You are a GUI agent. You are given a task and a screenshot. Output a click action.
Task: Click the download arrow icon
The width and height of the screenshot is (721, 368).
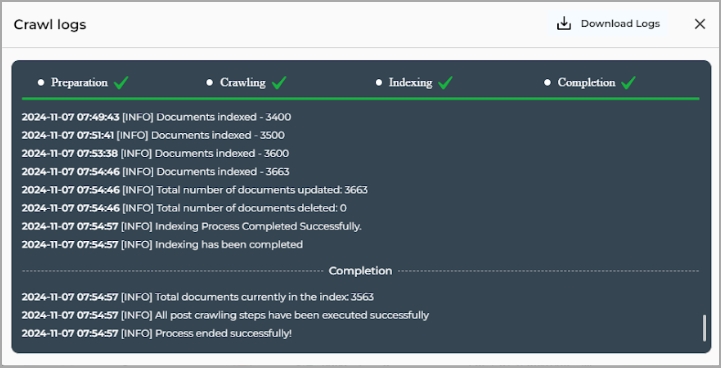(564, 24)
